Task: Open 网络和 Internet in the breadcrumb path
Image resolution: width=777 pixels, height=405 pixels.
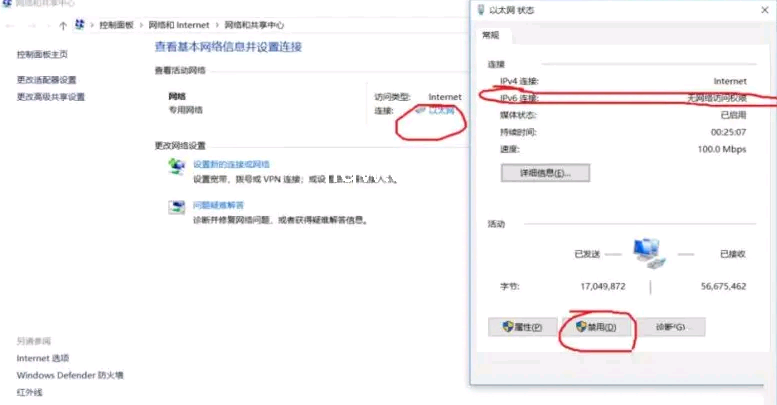Action: click(178, 24)
